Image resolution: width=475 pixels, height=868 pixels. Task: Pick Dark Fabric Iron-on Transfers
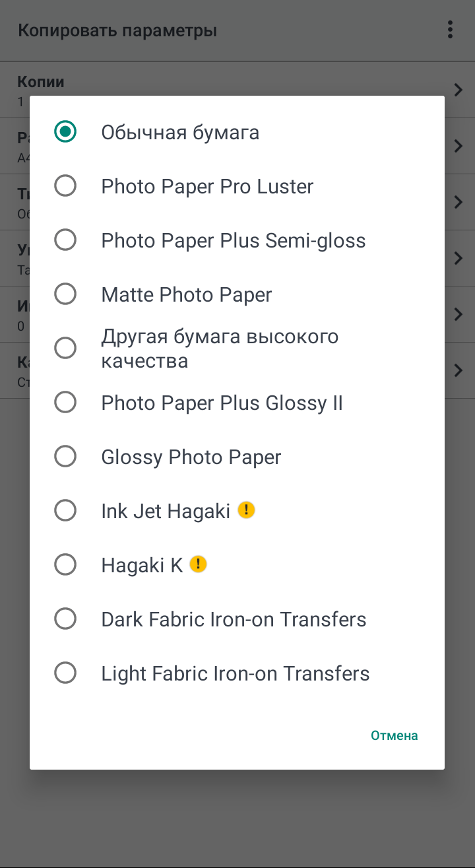65,619
